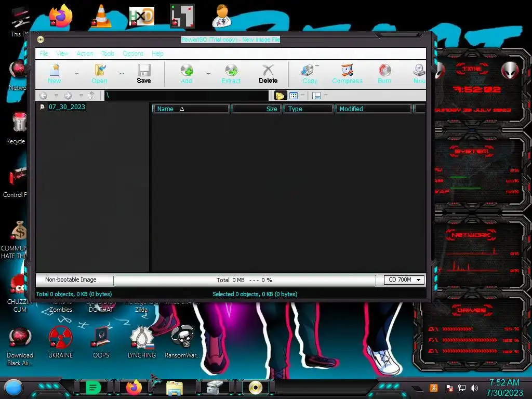The height and width of the screenshot is (399, 532).
Task: Select the 07_30_2023 tree root
Action: coord(66,107)
